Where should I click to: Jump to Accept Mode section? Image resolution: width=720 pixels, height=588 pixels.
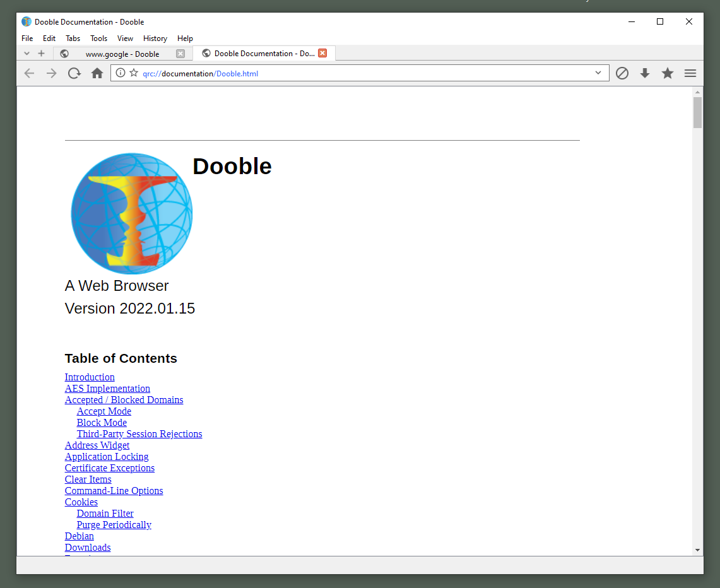[x=103, y=411]
